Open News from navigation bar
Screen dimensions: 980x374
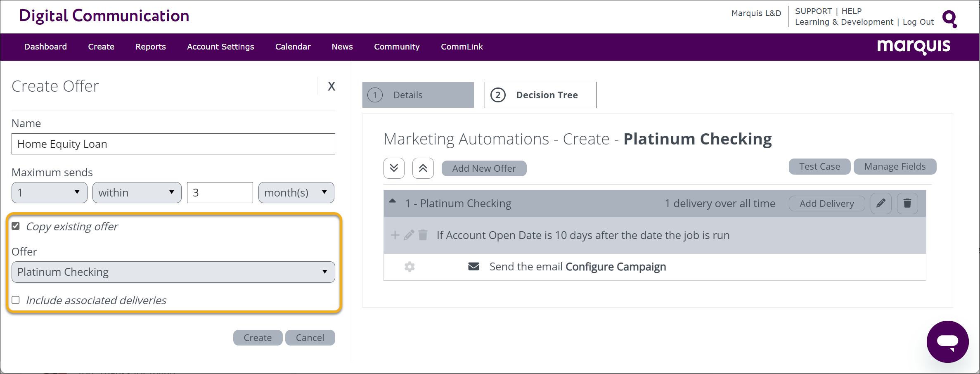coord(342,47)
